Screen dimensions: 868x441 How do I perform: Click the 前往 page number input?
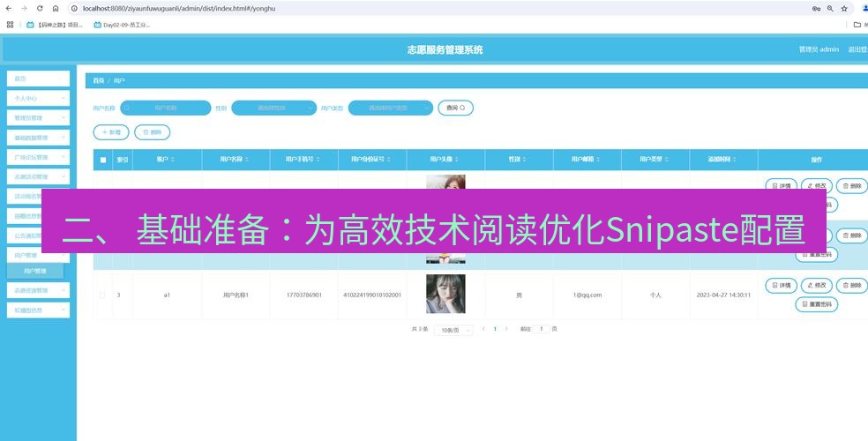tap(542, 329)
